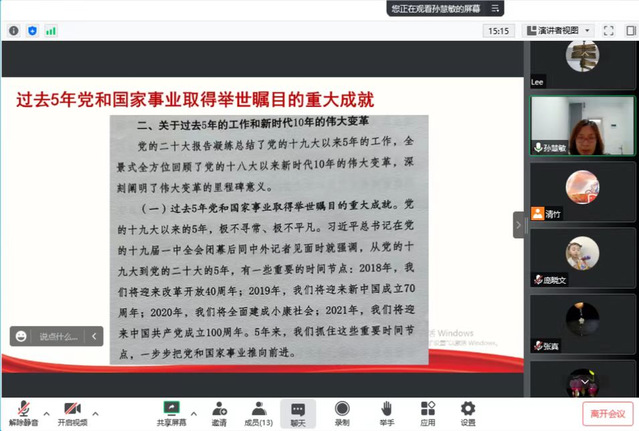
Task: Open the Members (成员) list
Action: [258, 412]
